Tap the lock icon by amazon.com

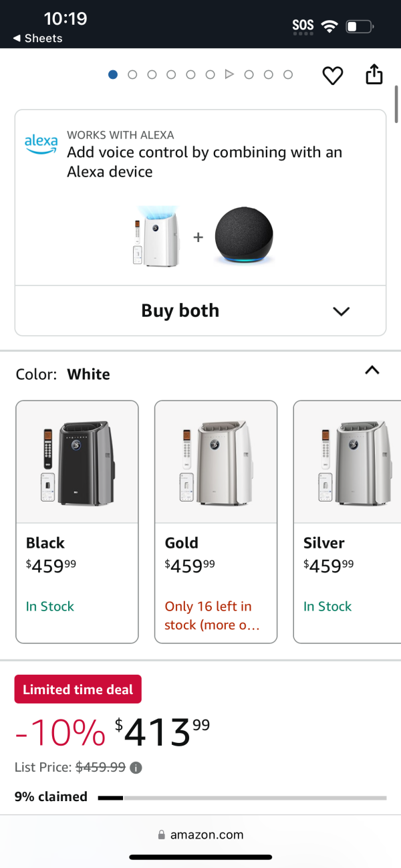click(x=161, y=835)
